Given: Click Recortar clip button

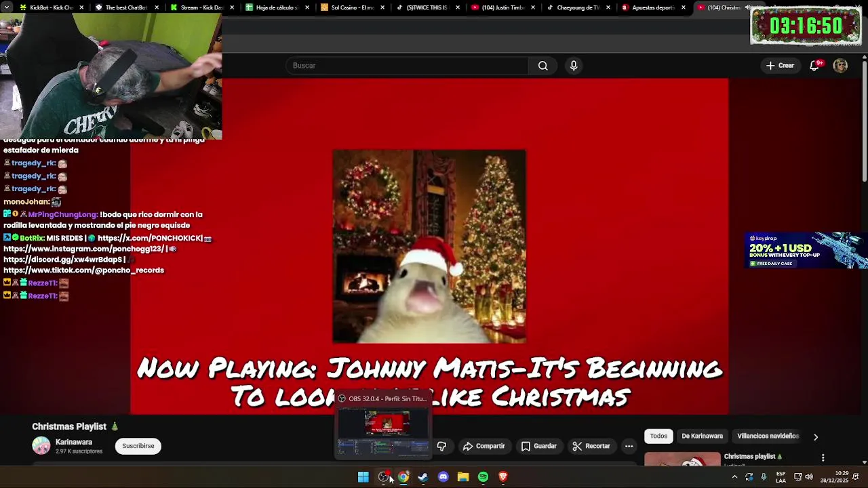Looking at the screenshot, I should [591, 446].
